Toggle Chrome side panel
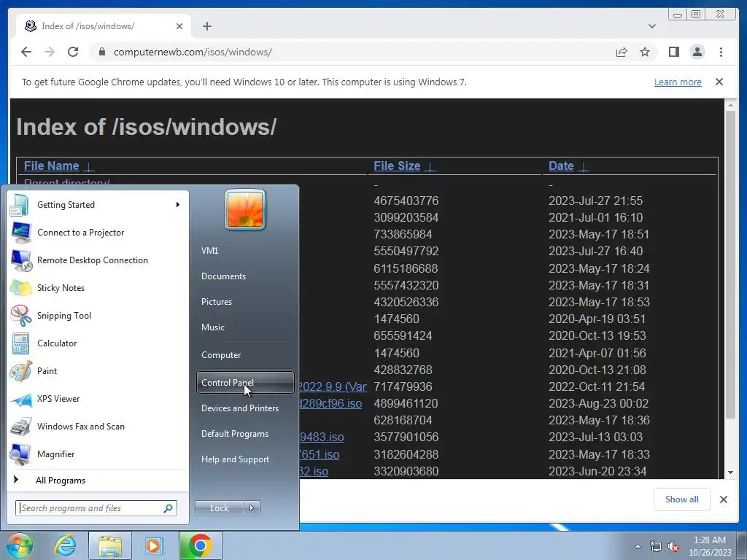 point(673,52)
